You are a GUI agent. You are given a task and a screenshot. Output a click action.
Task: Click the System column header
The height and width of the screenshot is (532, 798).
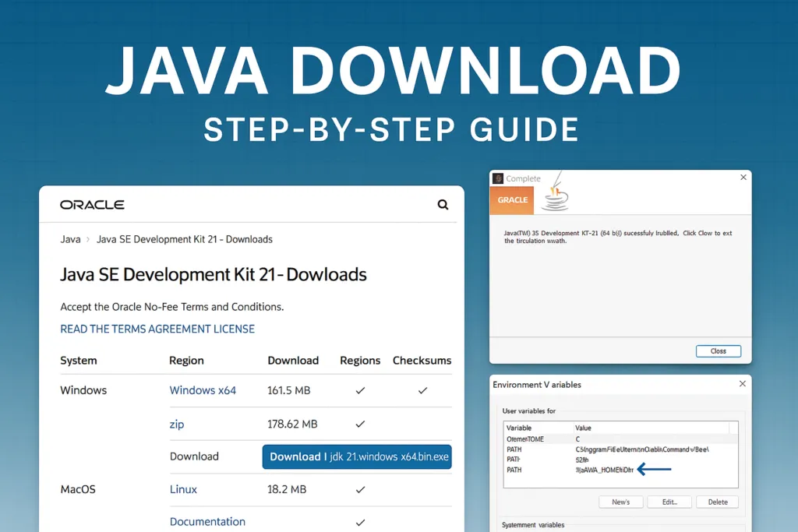(79, 361)
